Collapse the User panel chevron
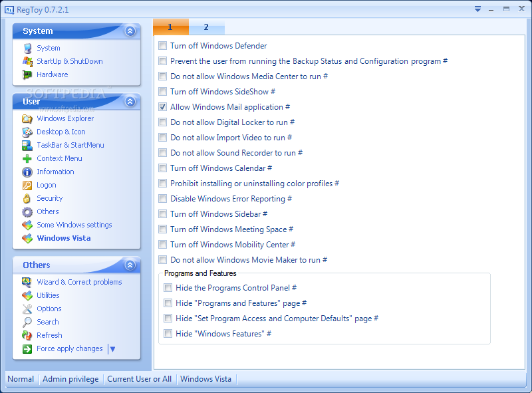532x393 pixels. 130,101
